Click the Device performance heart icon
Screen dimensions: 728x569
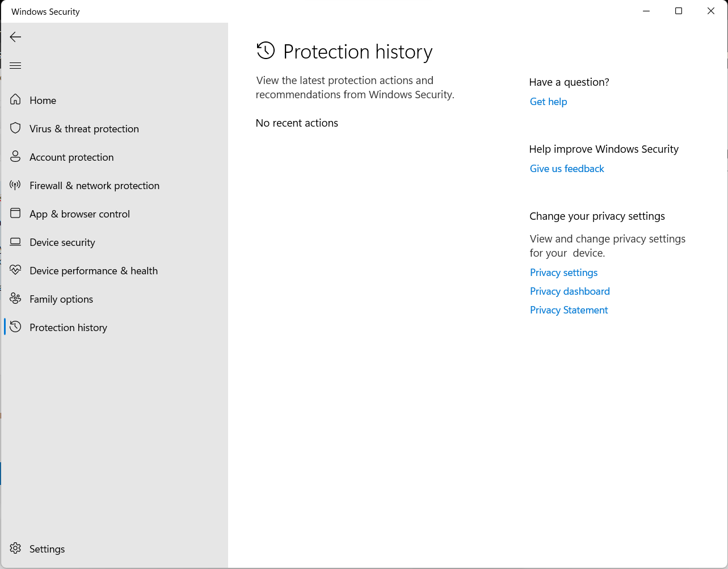point(15,270)
